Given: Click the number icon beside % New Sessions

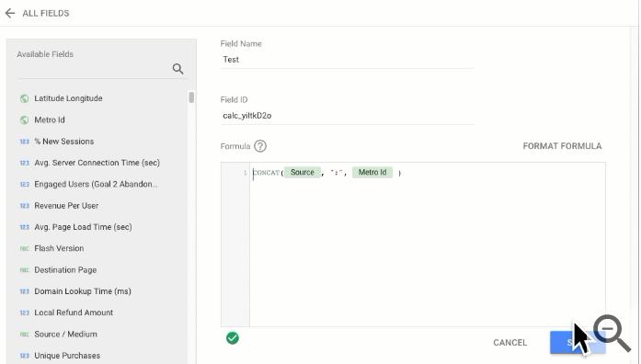Looking at the screenshot, I should pyautogui.click(x=25, y=142).
